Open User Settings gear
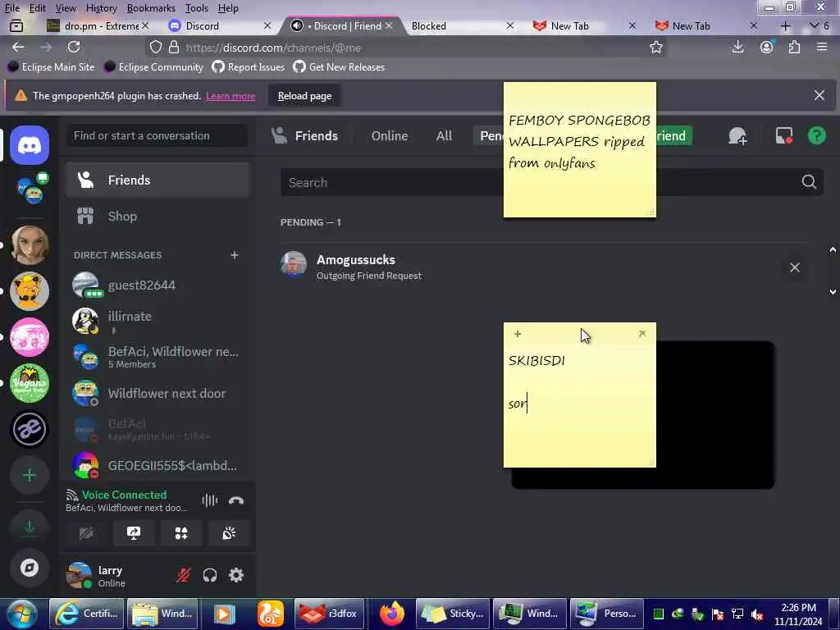 pos(236,575)
